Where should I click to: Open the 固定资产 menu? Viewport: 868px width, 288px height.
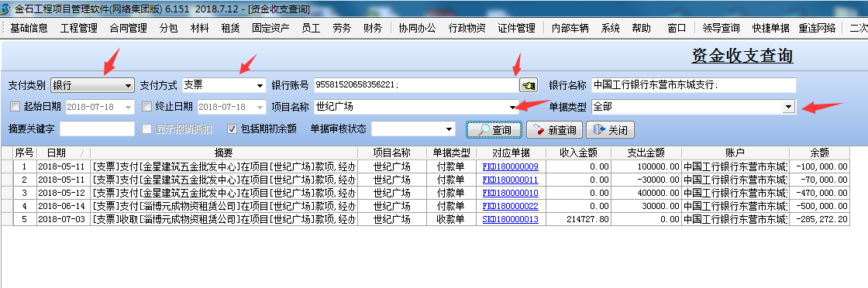pyautogui.click(x=270, y=28)
